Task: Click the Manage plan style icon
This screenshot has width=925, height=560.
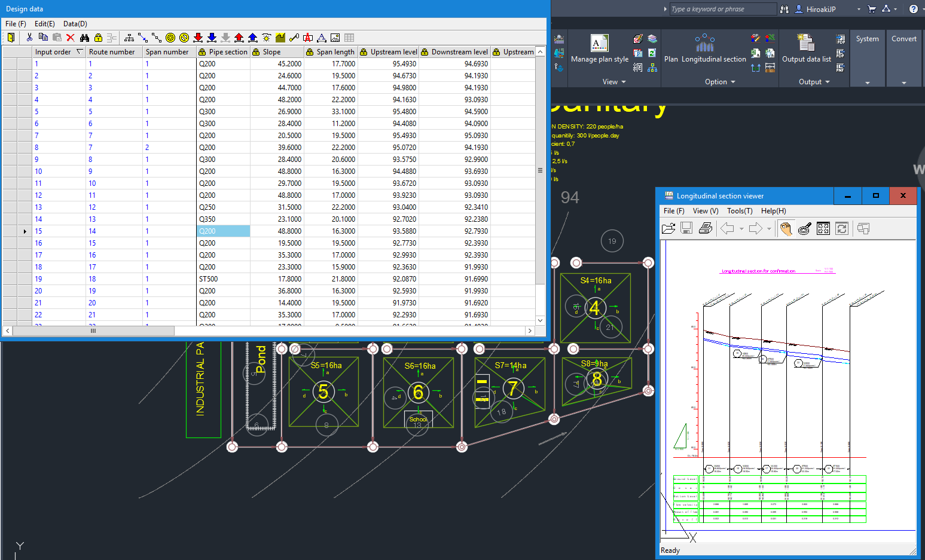Action: [599, 44]
